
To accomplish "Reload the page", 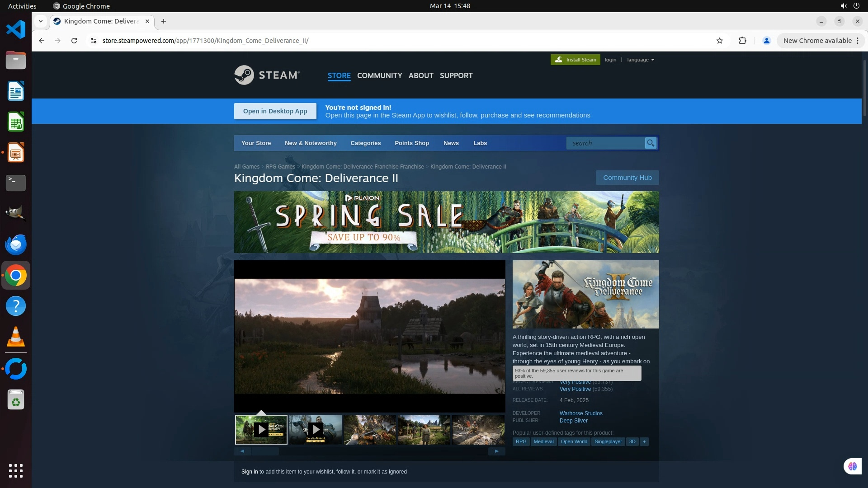I will pos(74,41).
